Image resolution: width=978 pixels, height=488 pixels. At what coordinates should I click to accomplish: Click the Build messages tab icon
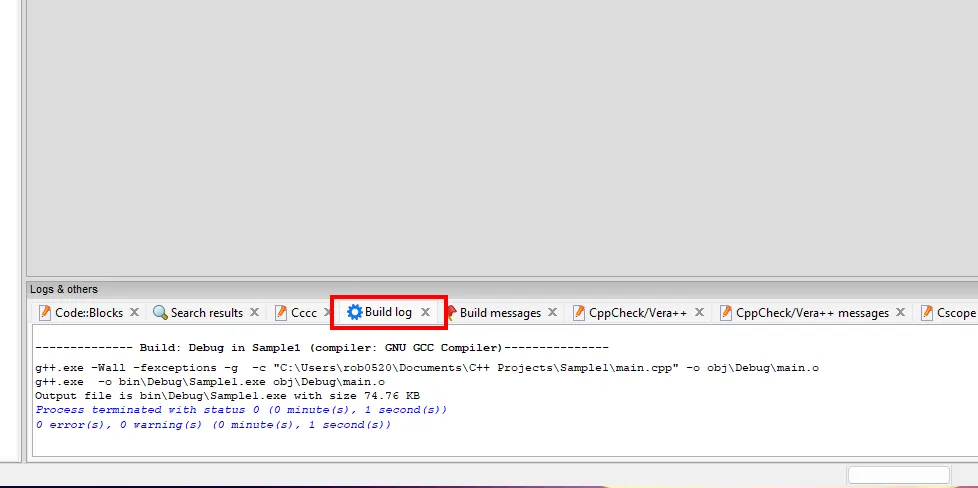[x=451, y=313]
